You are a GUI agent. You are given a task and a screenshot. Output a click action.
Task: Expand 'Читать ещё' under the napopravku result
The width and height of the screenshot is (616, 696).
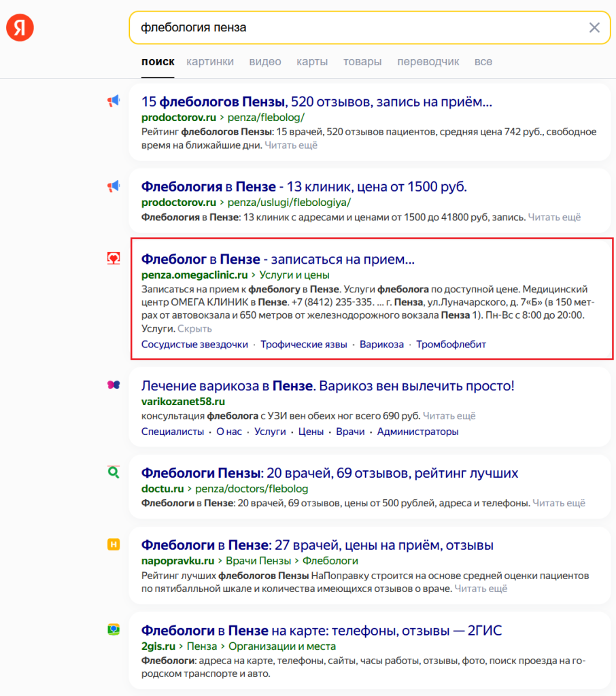coord(481,589)
